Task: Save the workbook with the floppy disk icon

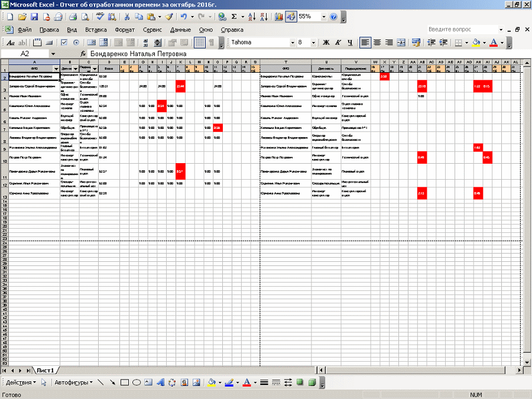Action: (34, 17)
